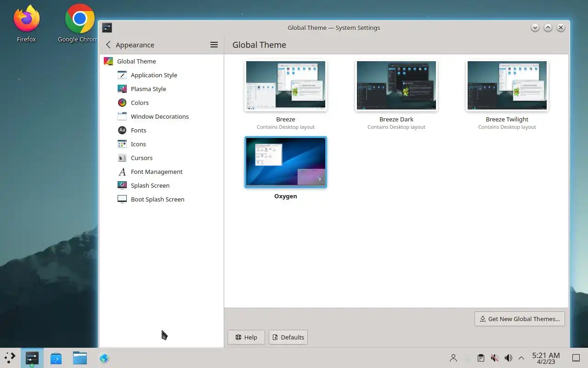Open the Icons settings icon
Image resolution: width=588 pixels, height=368 pixels.
point(122,144)
